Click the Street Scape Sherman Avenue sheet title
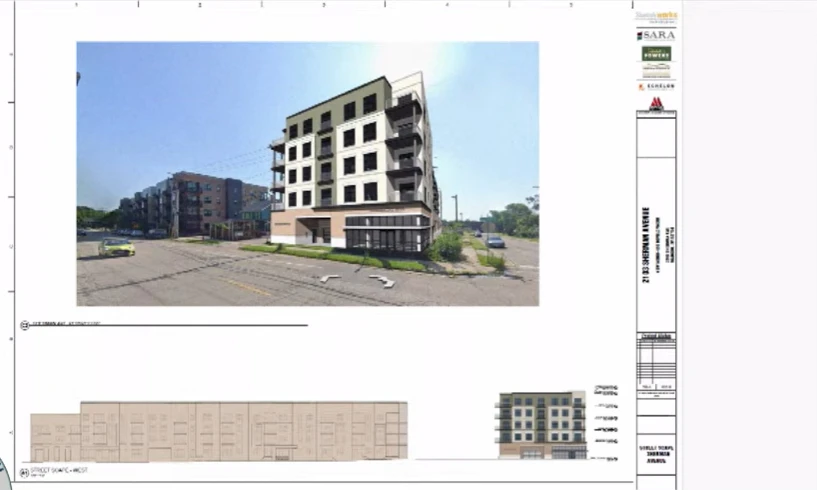Screen dimensions: 817x490 pos(656,456)
